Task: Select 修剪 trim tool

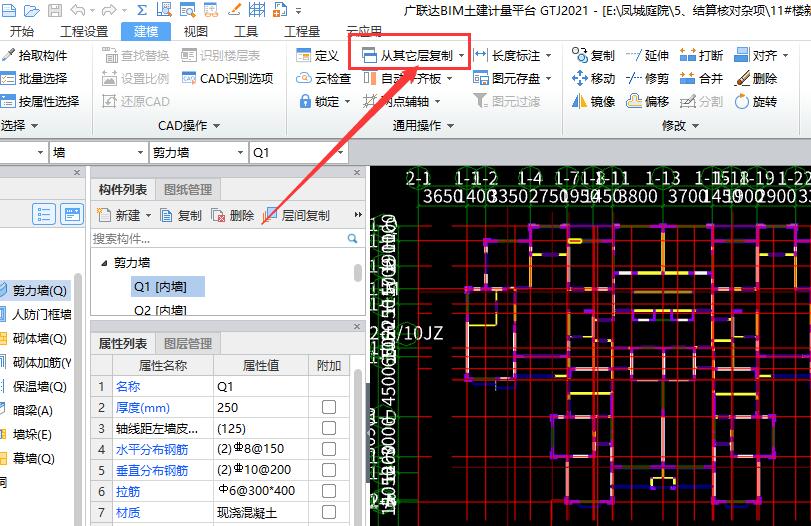Action: pyautogui.click(x=647, y=79)
